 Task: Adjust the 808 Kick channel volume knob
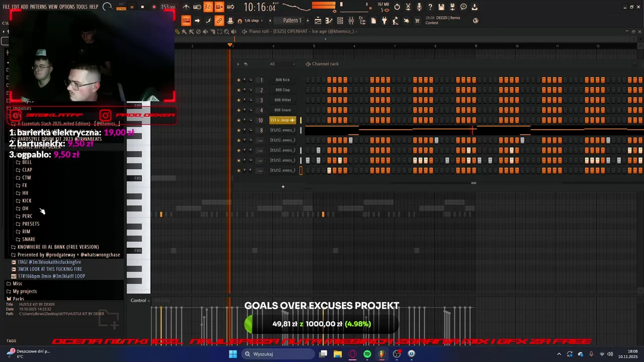click(x=251, y=80)
